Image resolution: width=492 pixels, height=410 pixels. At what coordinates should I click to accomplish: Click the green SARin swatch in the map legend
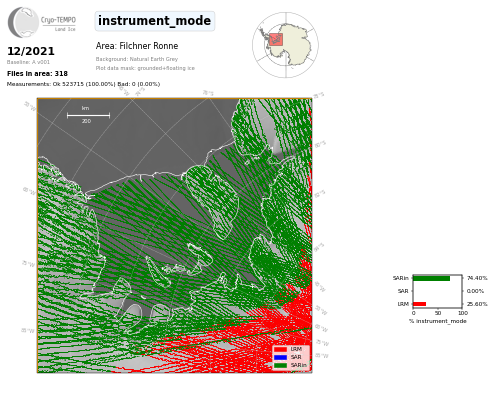(280, 365)
